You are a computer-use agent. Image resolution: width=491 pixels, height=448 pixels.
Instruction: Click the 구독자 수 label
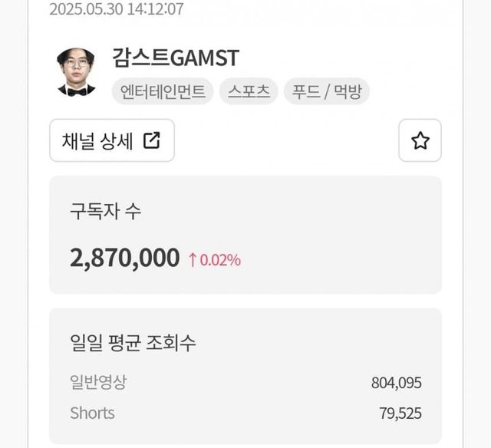pos(105,212)
